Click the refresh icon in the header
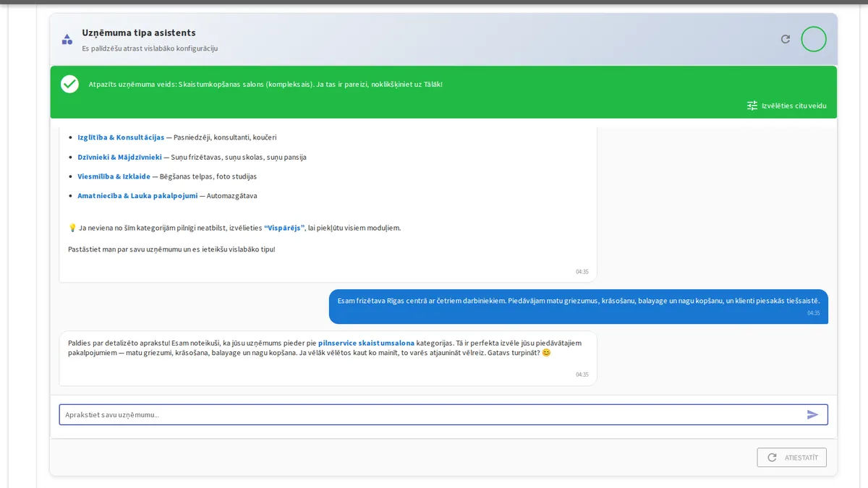Viewport: 868px width, 488px height. point(786,39)
